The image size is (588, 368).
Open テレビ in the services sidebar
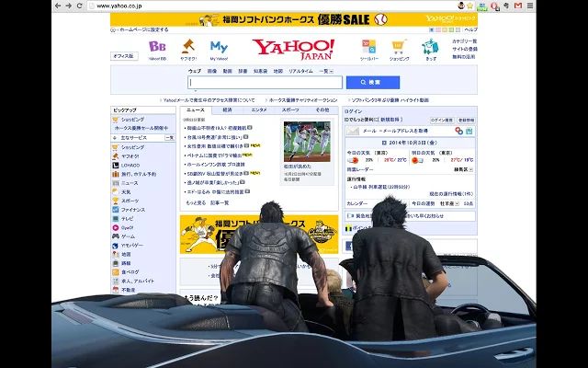pos(127,219)
